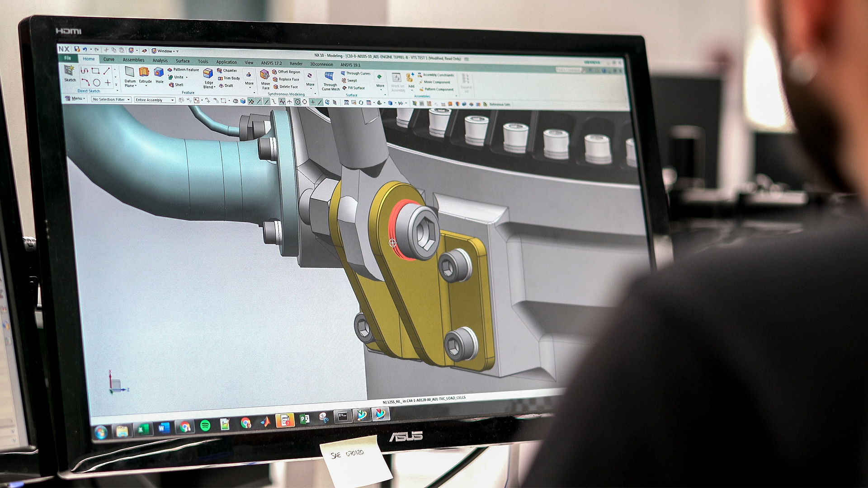
Task: Toggle snap to existing point
Action: pos(313,102)
